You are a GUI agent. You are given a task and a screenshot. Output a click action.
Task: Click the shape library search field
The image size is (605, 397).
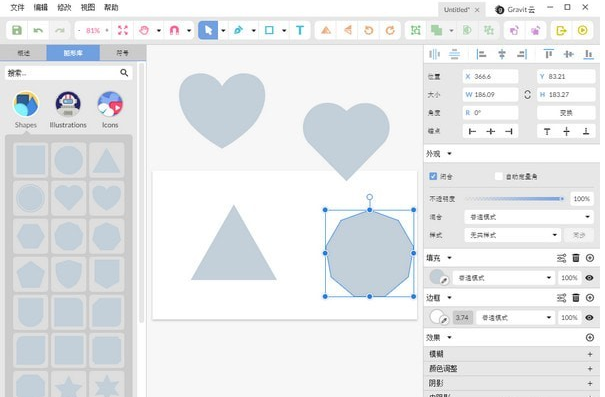tap(68, 73)
